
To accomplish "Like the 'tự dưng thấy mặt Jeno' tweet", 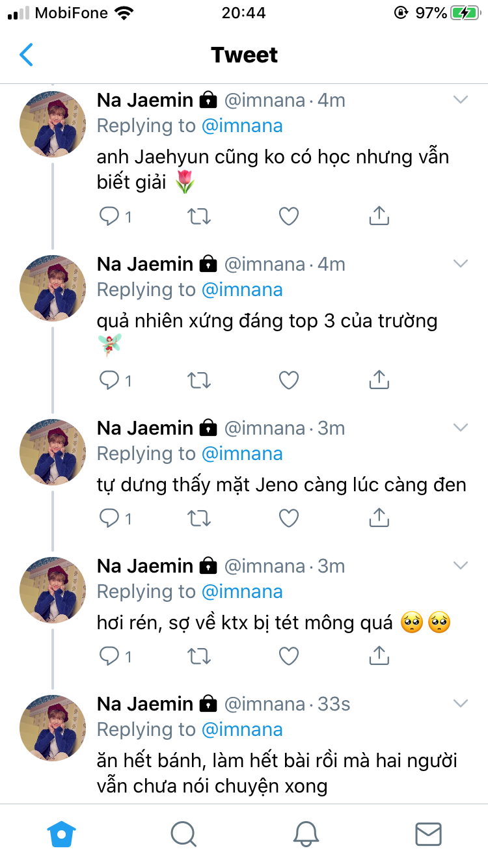I will (288, 519).
